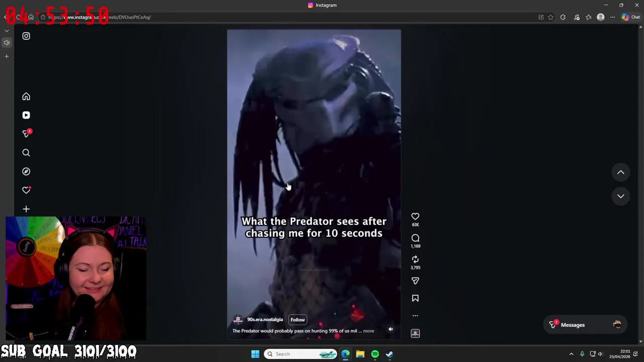The height and width of the screenshot is (362, 644).
Task: Open direct messages icon in sidebar
Action: pyautogui.click(x=26, y=134)
